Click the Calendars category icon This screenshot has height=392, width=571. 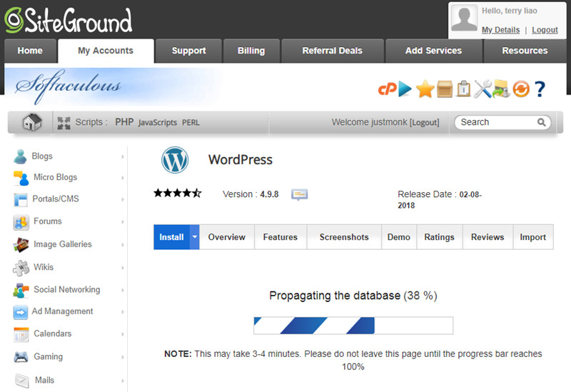tap(21, 334)
